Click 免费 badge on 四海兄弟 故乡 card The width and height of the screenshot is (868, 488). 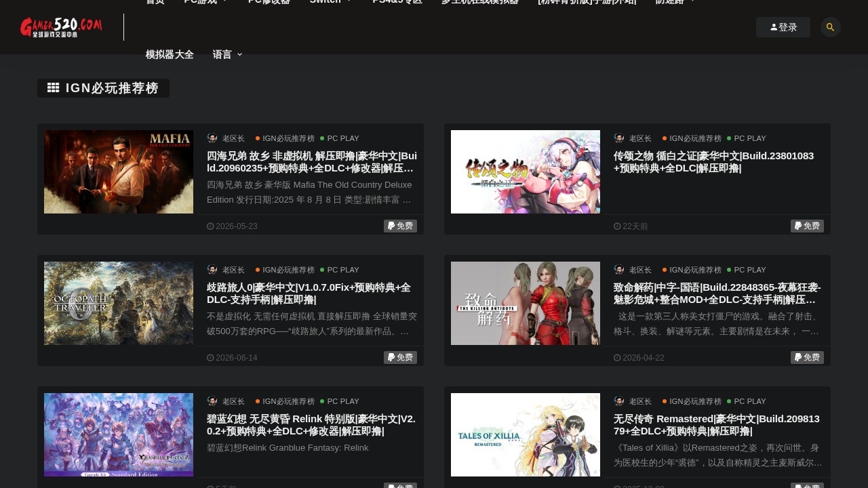[x=400, y=226]
